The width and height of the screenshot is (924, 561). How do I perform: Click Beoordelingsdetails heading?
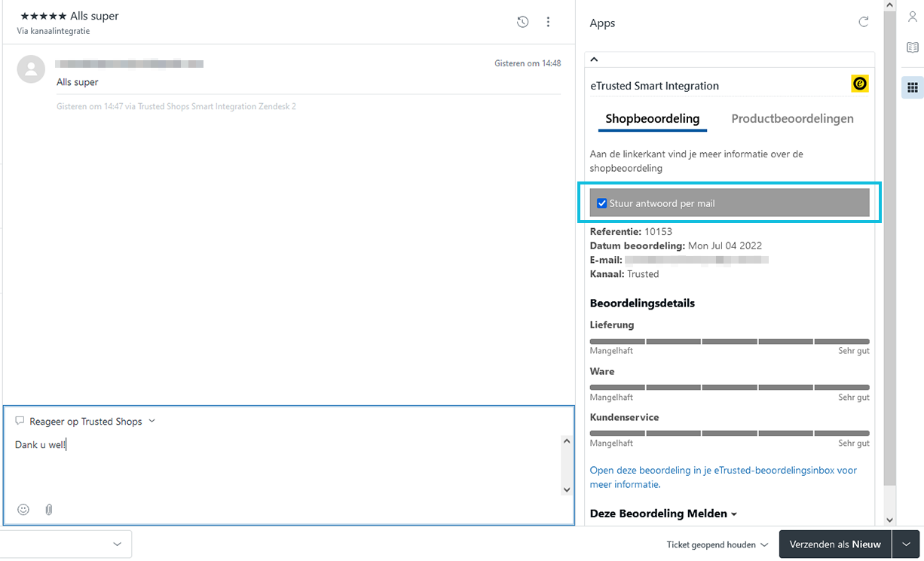[642, 303]
